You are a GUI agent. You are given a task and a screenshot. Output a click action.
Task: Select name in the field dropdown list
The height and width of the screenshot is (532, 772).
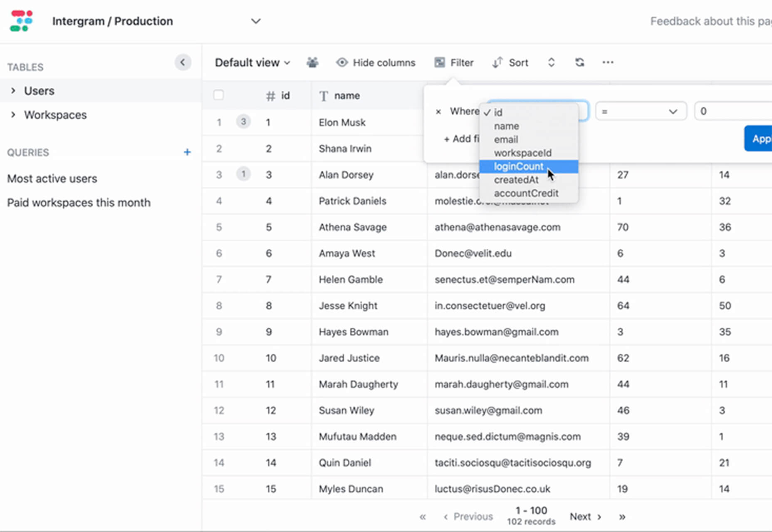point(529,126)
